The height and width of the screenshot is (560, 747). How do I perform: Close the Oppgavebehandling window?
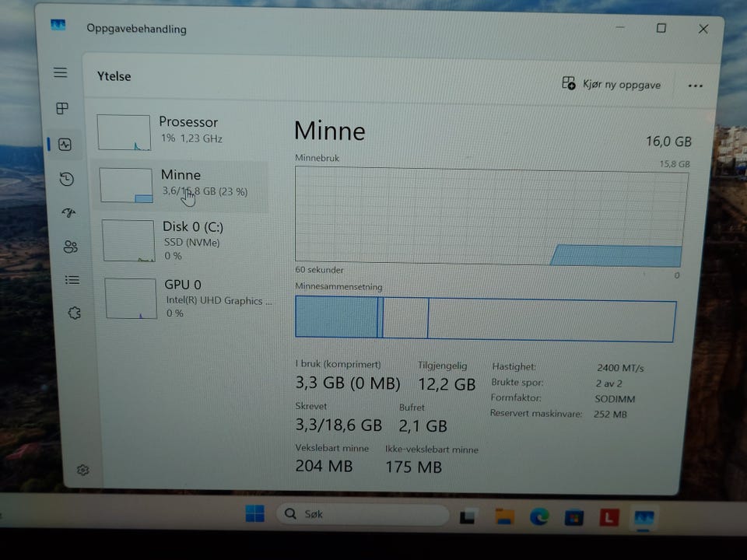click(x=703, y=29)
